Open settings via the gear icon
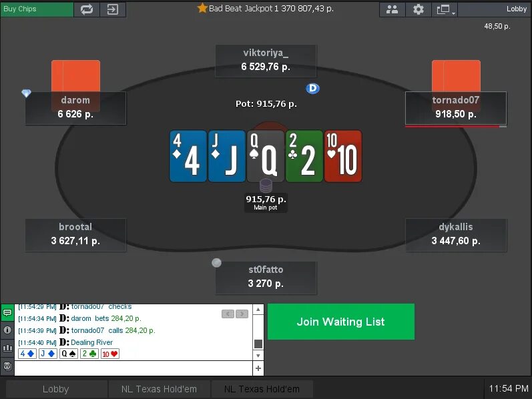 (419, 9)
